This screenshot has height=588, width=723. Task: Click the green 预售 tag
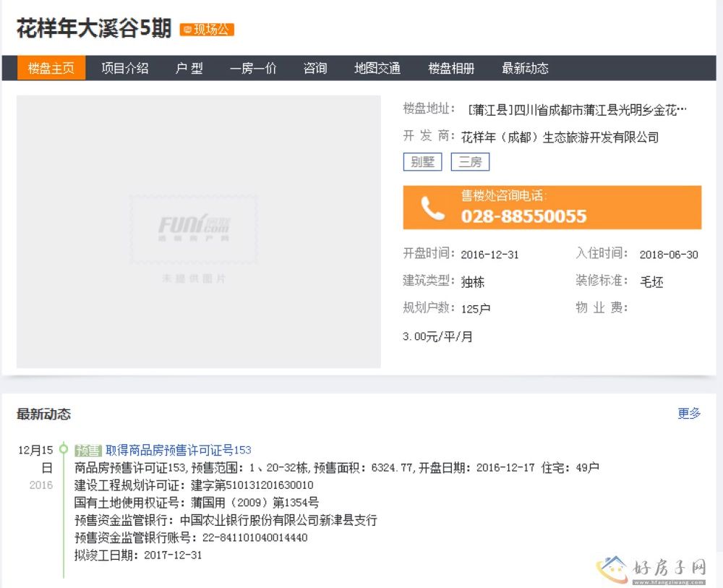(87, 450)
